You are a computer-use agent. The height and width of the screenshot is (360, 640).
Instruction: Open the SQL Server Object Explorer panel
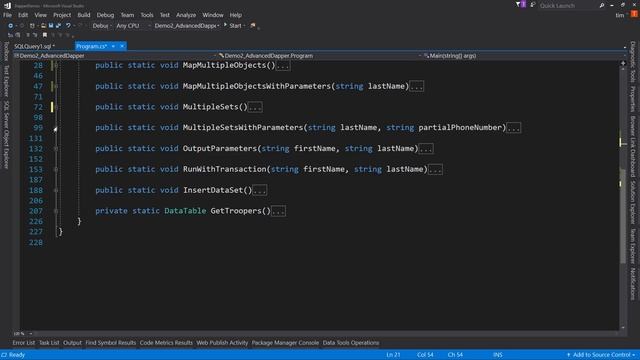coord(6,135)
